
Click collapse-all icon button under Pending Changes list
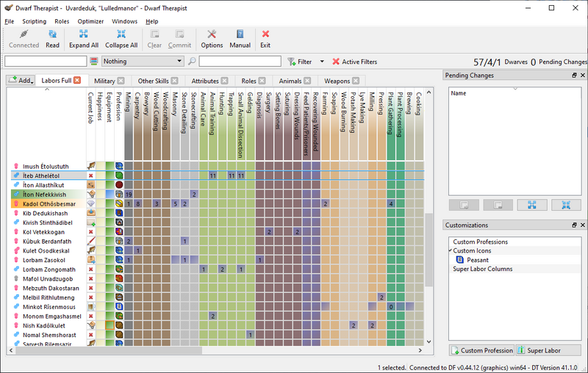(566, 205)
